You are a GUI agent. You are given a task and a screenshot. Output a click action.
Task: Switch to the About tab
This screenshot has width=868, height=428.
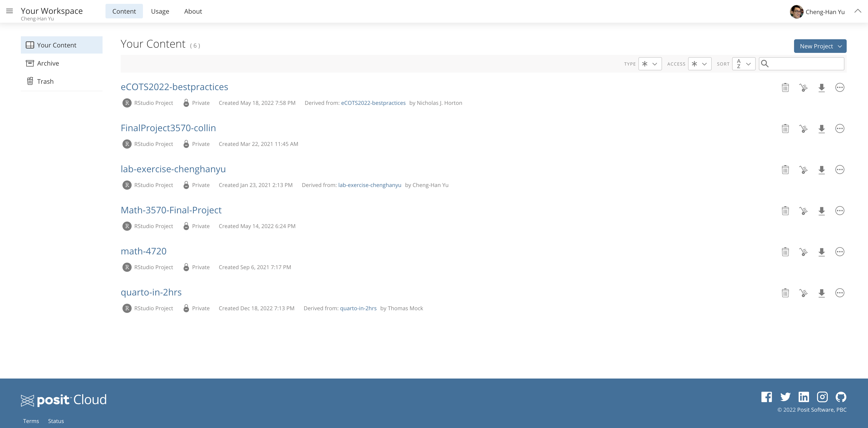coord(193,11)
